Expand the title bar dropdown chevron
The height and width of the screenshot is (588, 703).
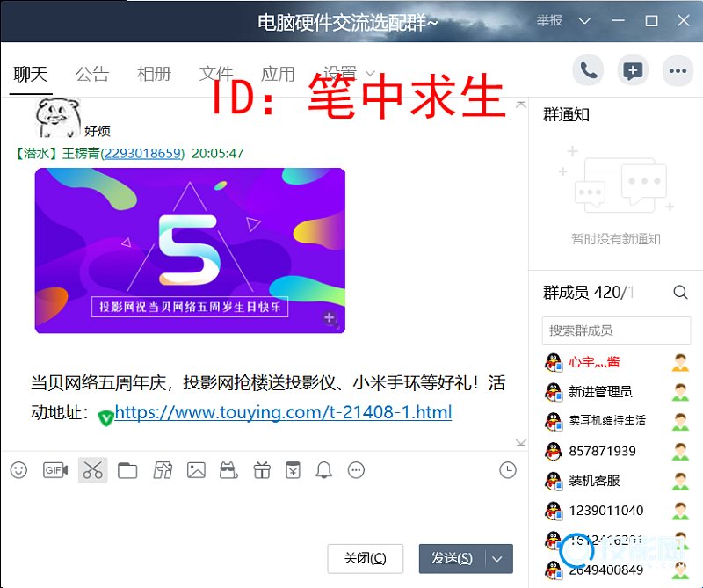pyautogui.click(x=584, y=20)
